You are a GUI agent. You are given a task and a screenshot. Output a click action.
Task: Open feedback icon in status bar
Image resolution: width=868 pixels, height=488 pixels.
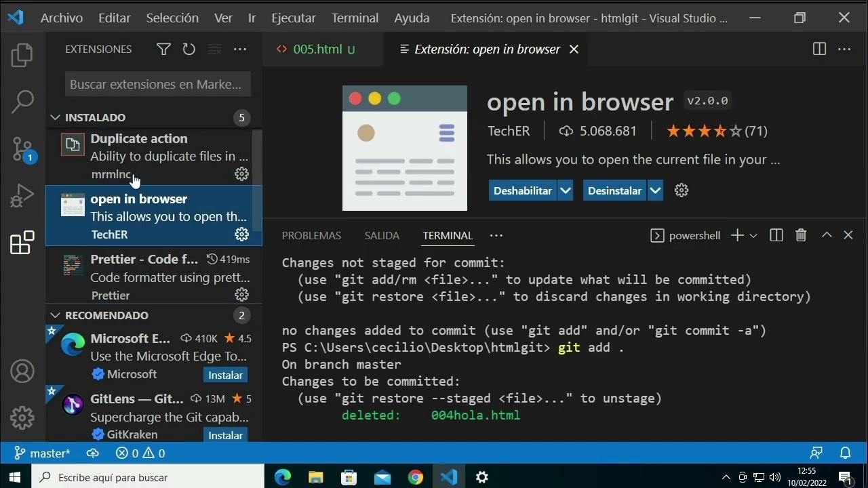pos(816,453)
